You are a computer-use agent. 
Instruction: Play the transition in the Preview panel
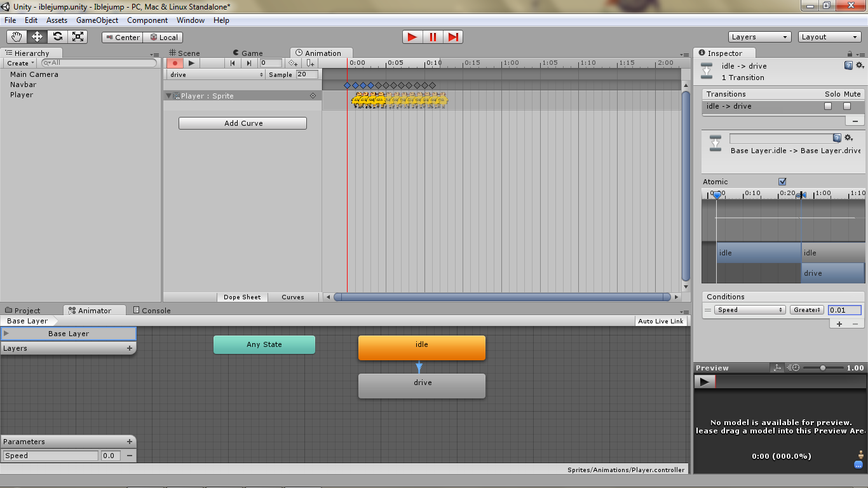pos(704,382)
